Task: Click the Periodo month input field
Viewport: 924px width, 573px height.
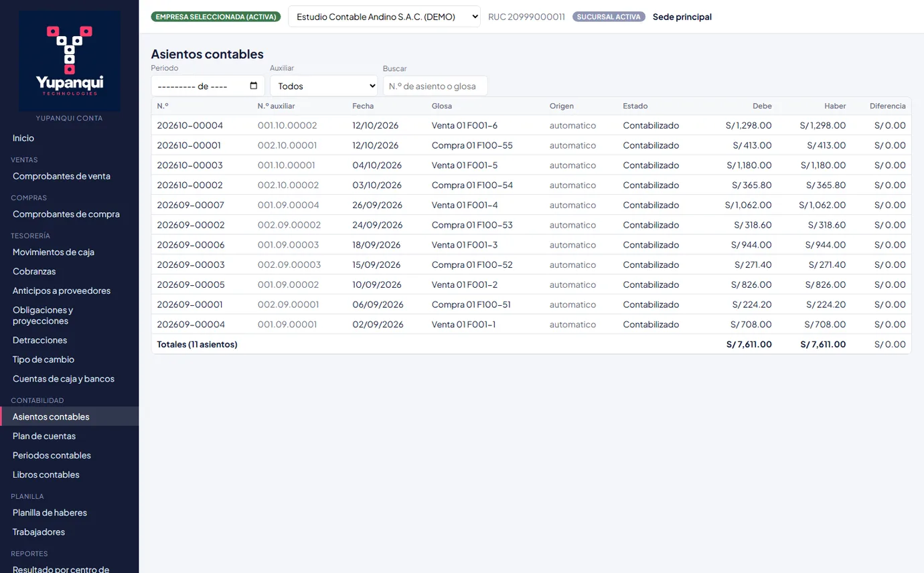Action: (x=208, y=86)
